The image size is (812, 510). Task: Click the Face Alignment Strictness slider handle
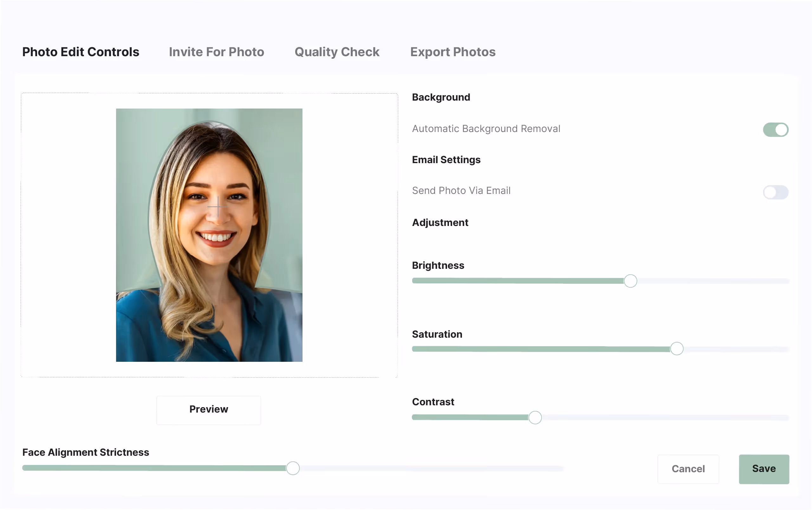[293, 468]
